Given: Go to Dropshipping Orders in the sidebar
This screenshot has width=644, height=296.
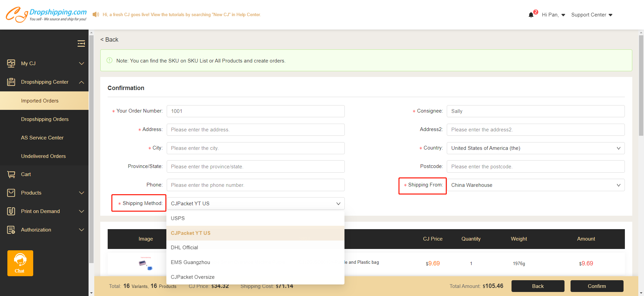Looking at the screenshot, I should [45, 119].
